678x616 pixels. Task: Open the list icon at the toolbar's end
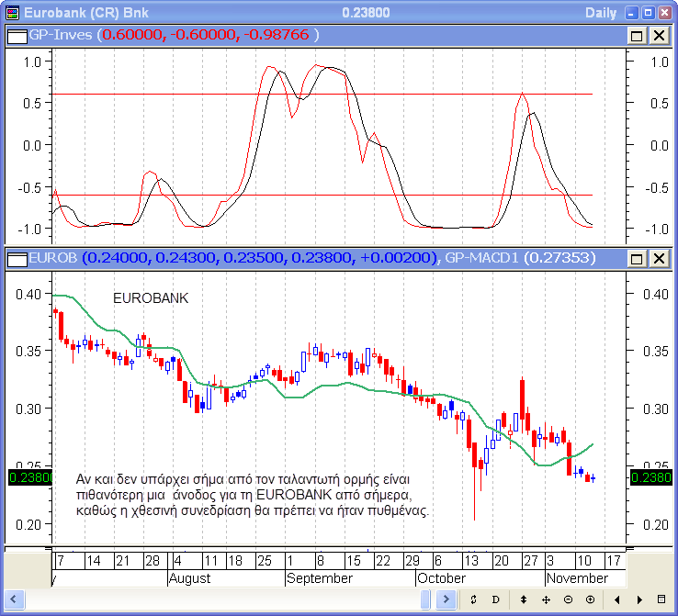pyautogui.click(x=660, y=599)
